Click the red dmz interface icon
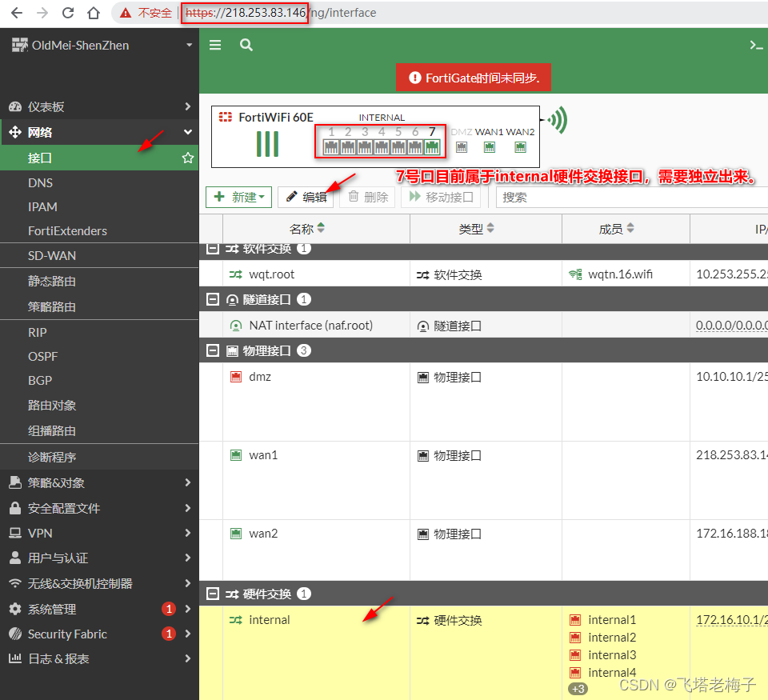The image size is (768, 700). point(236,377)
